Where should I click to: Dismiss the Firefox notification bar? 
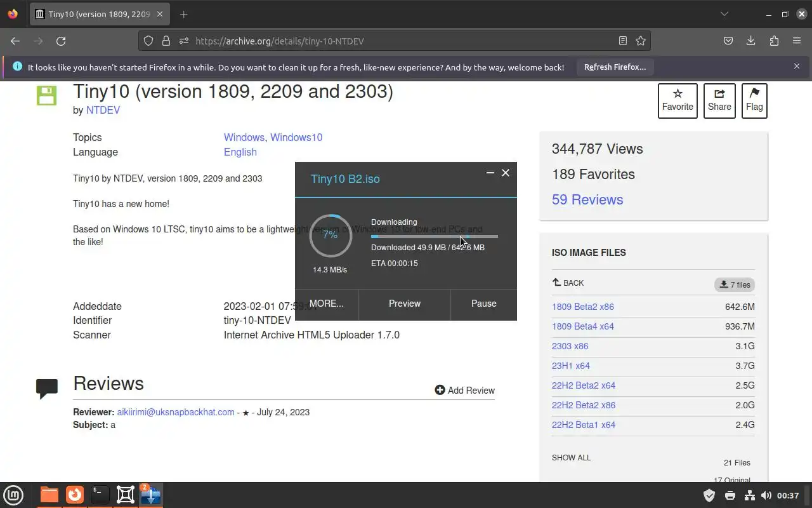point(797,66)
